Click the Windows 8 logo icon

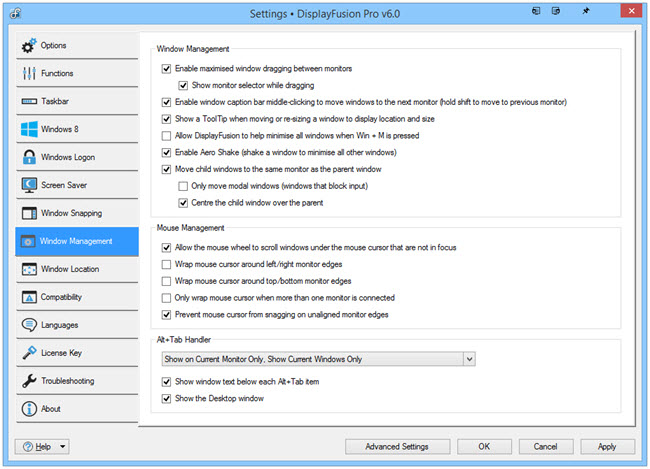coord(29,129)
